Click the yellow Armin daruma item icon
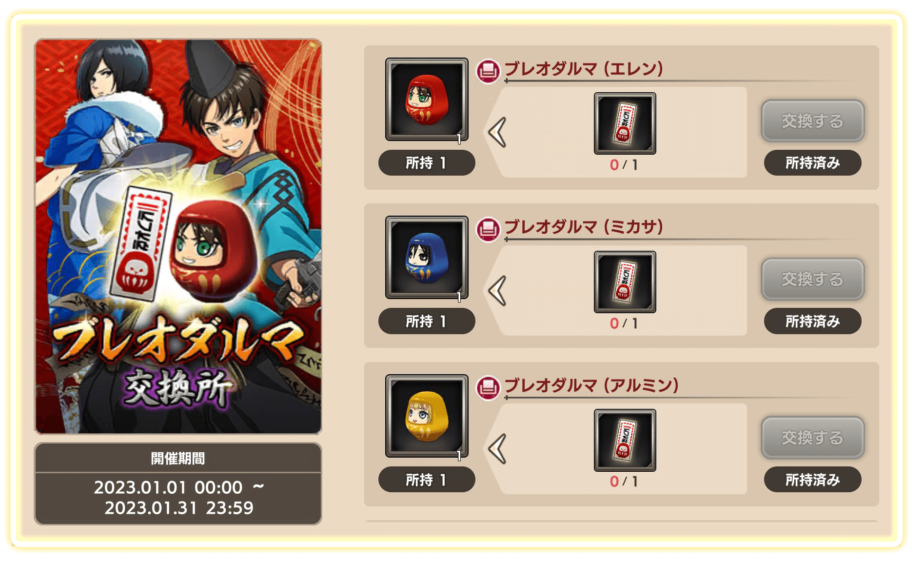The image size is (924, 563). click(x=427, y=416)
